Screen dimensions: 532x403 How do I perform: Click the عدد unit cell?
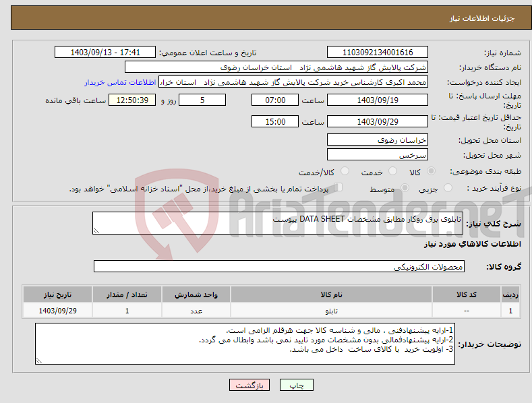point(196,311)
